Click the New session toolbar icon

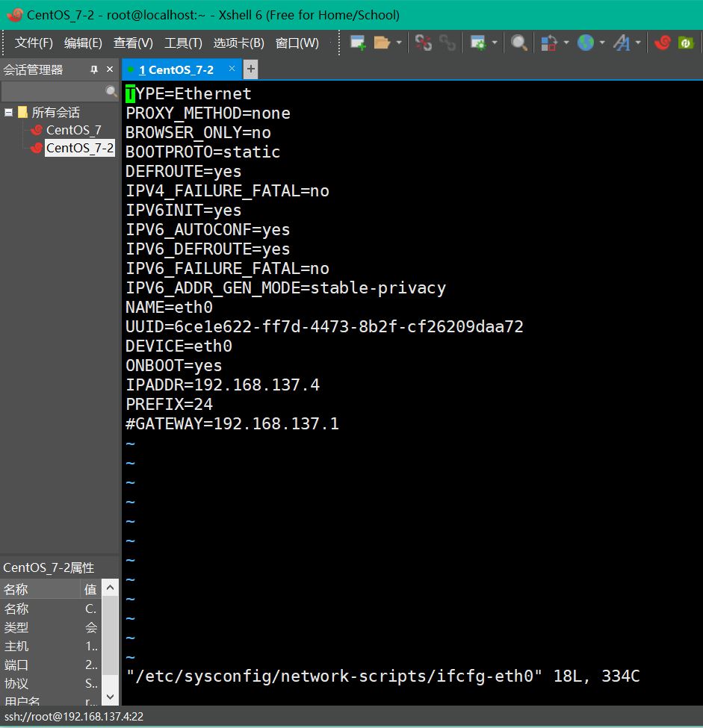[357, 43]
